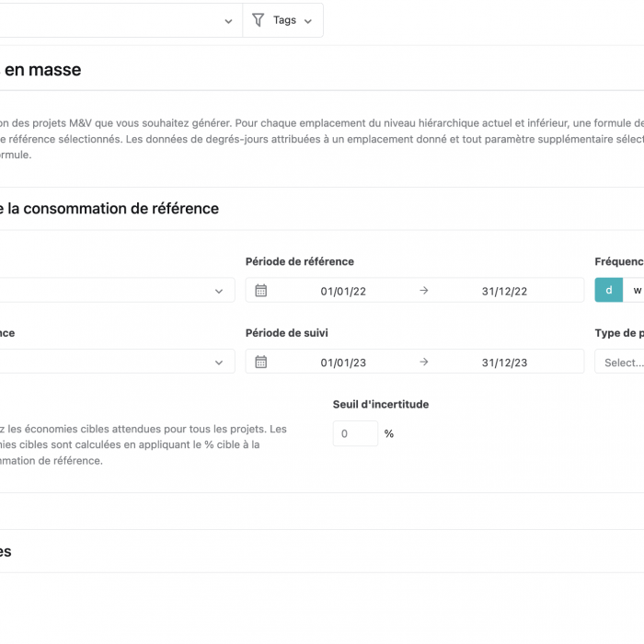This screenshot has width=644, height=644.
Task: Click calendar icon in Période de référence
Action: pyautogui.click(x=260, y=291)
